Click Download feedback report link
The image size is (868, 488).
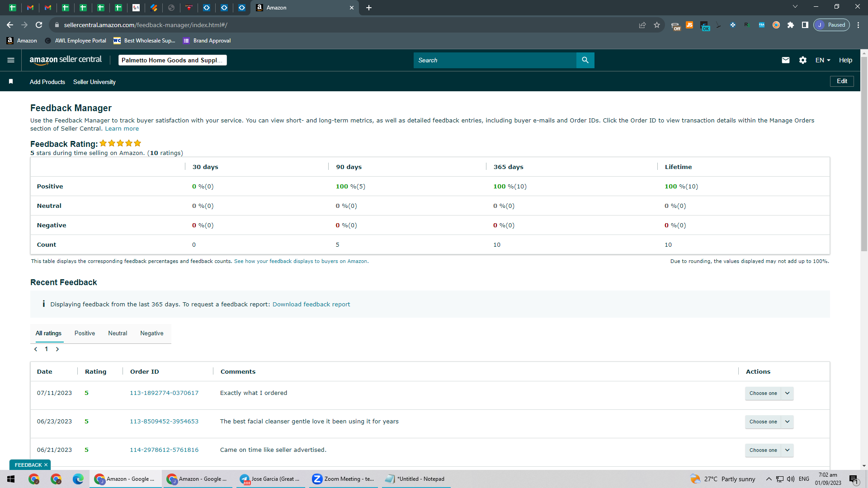(x=311, y=305)
